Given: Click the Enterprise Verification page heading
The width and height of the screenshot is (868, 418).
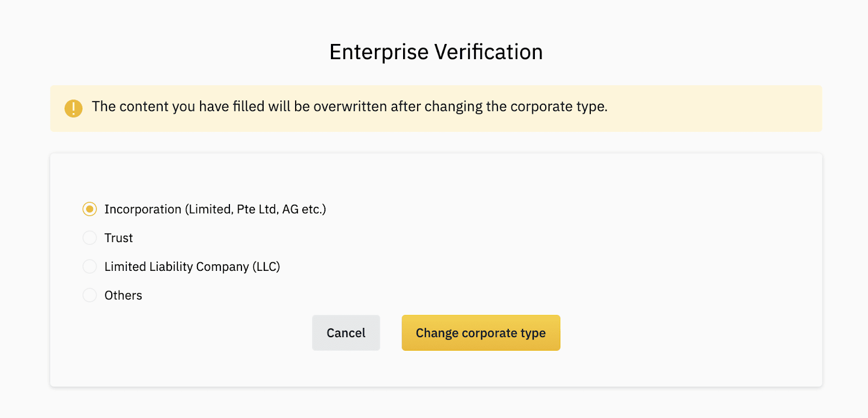Looking at the screenshot, I should click(x=436, y=52).
